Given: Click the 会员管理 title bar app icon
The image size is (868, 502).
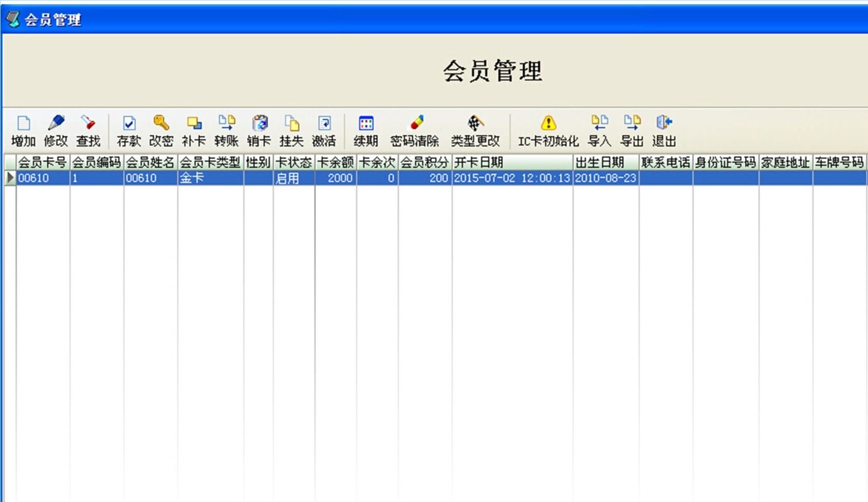Looking at the screenshot, I should point(13,20).
